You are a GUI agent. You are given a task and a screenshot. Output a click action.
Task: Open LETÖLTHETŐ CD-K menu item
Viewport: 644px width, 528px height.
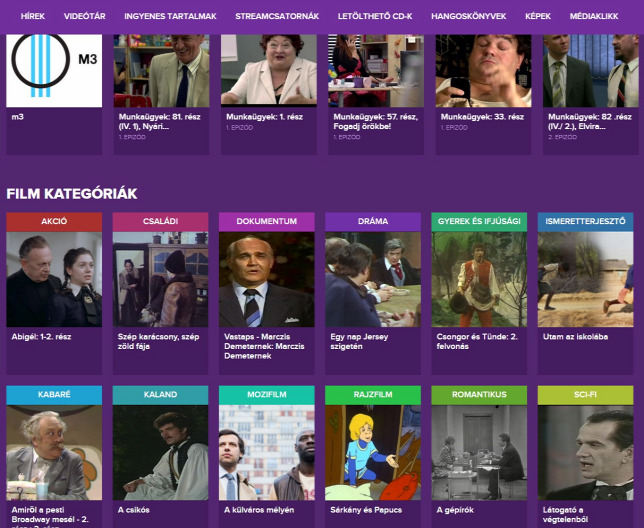(x=375, y=16)
